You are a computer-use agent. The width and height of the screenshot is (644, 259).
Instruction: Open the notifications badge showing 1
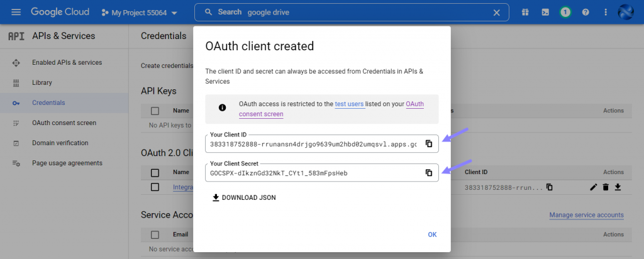coord(565,13)
